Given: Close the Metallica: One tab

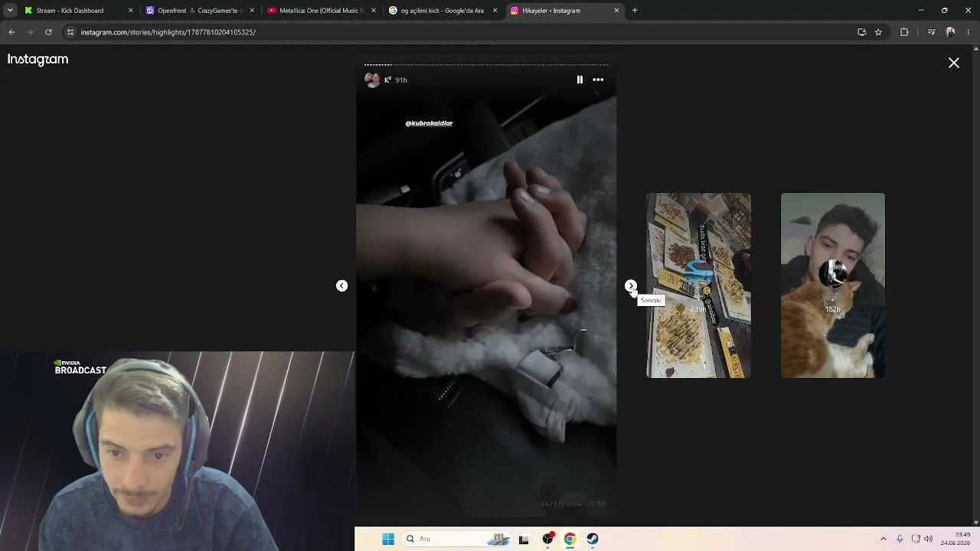Looking at the screenshot, I should tap(374, 11).
